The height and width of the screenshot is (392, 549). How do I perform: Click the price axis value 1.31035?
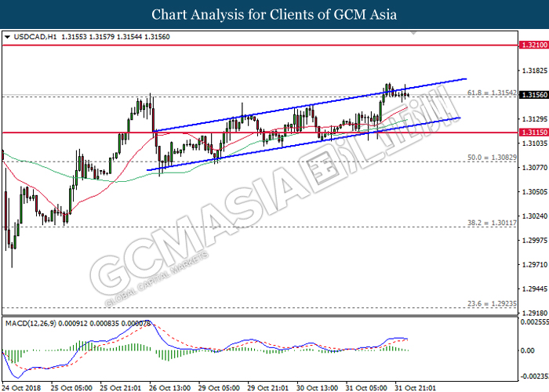534,143
